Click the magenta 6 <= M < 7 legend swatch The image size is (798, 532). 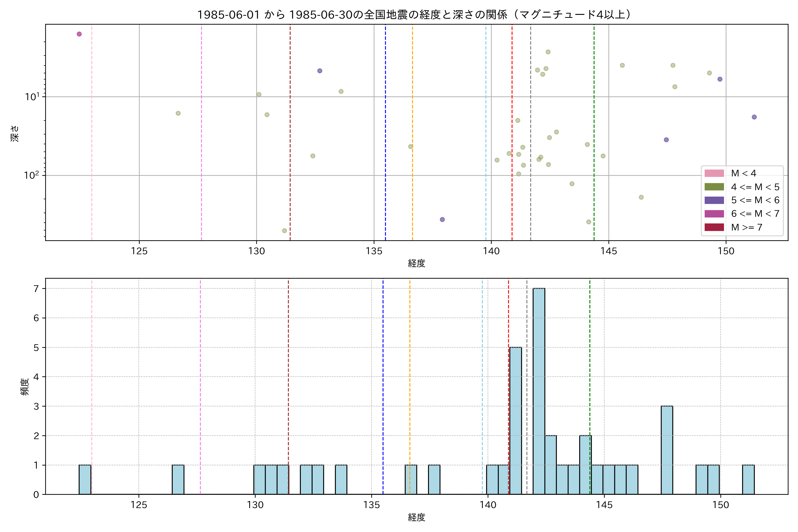pyautogui.click(x=714, y=214)
